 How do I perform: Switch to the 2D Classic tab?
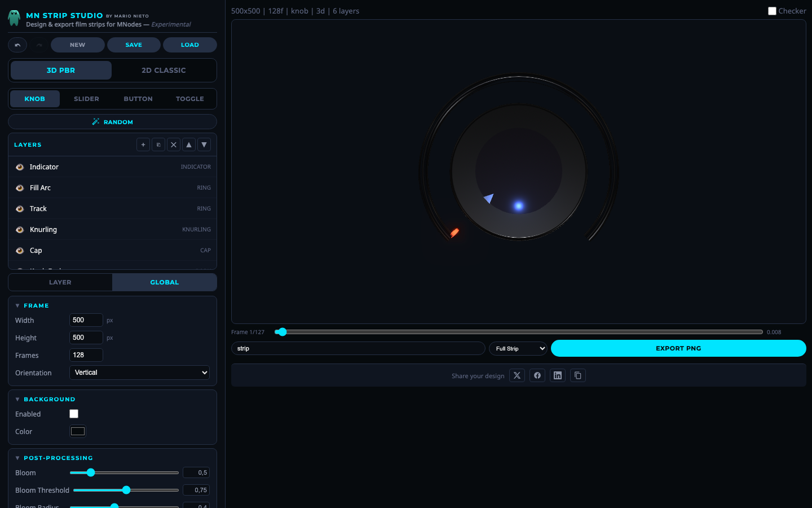click(164, 71)
